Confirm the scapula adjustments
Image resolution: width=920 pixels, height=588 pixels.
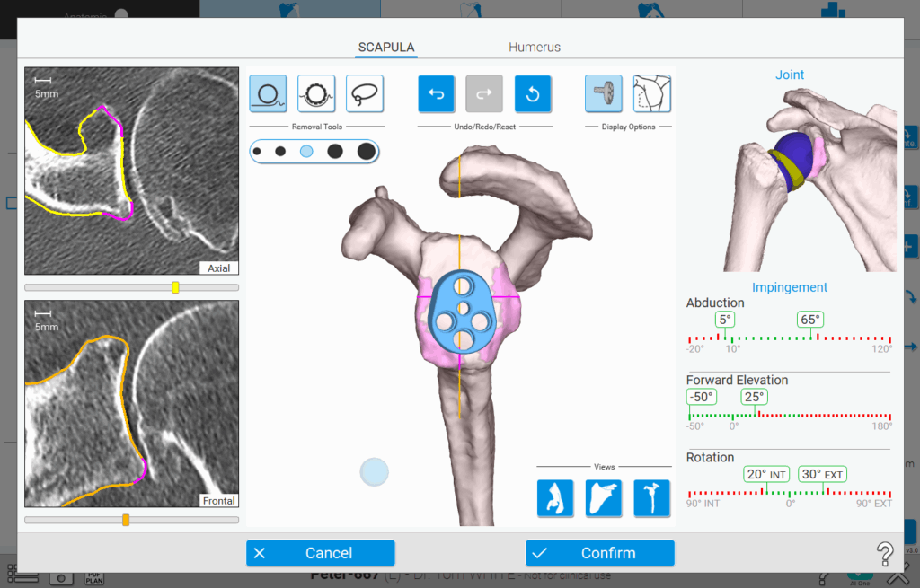tap(599, 553)
